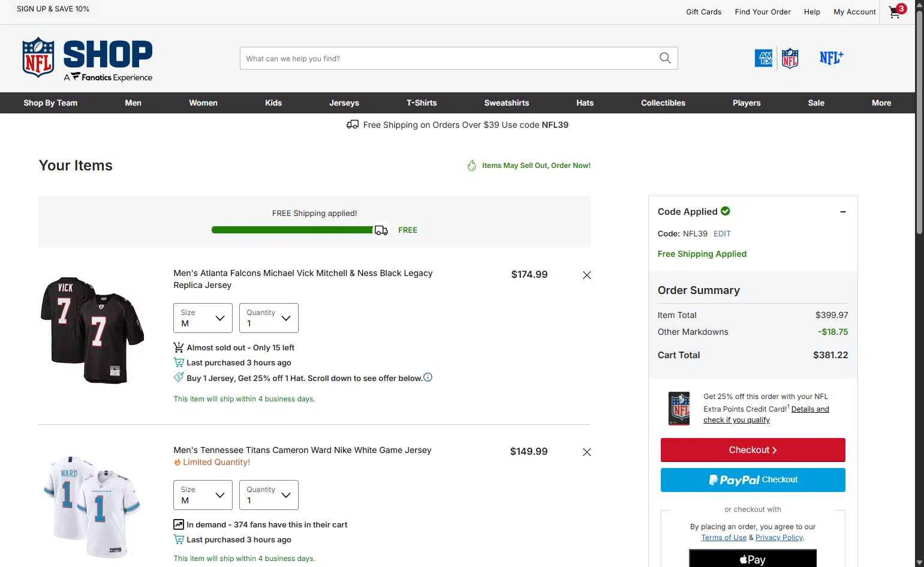Viewport: 924px width, 567px height.
Task: Open the Amex NFL card icon
Action: [x=776, y=58]
